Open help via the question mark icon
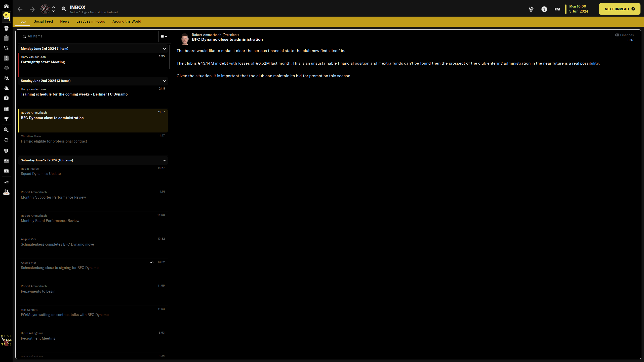This screenshot has width=644, height=362. 544,9
